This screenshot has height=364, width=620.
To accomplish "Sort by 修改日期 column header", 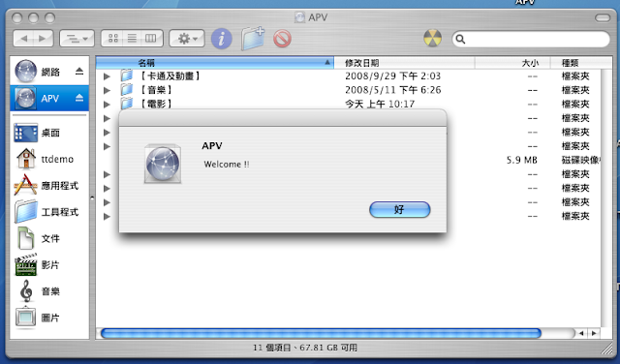I will 404,63.
